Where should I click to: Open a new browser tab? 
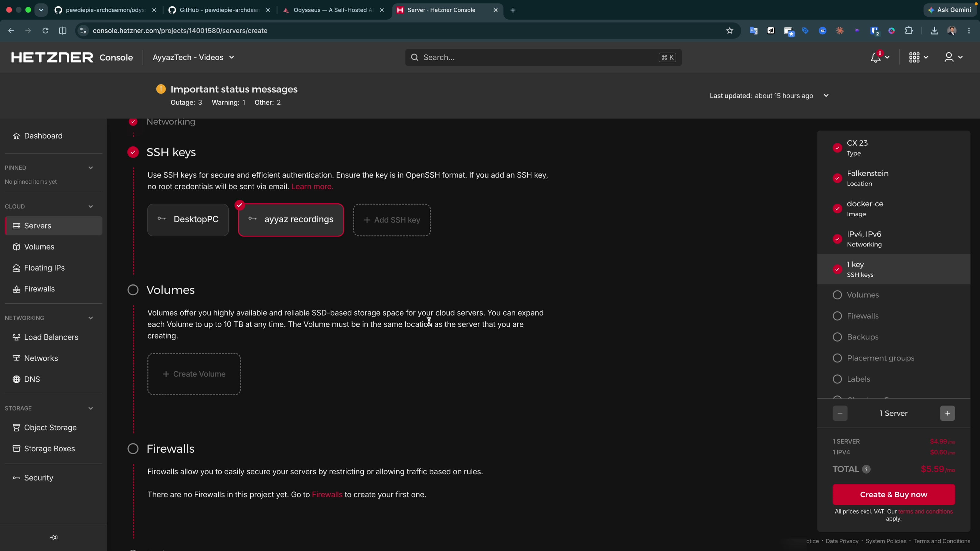pos(513,10)
